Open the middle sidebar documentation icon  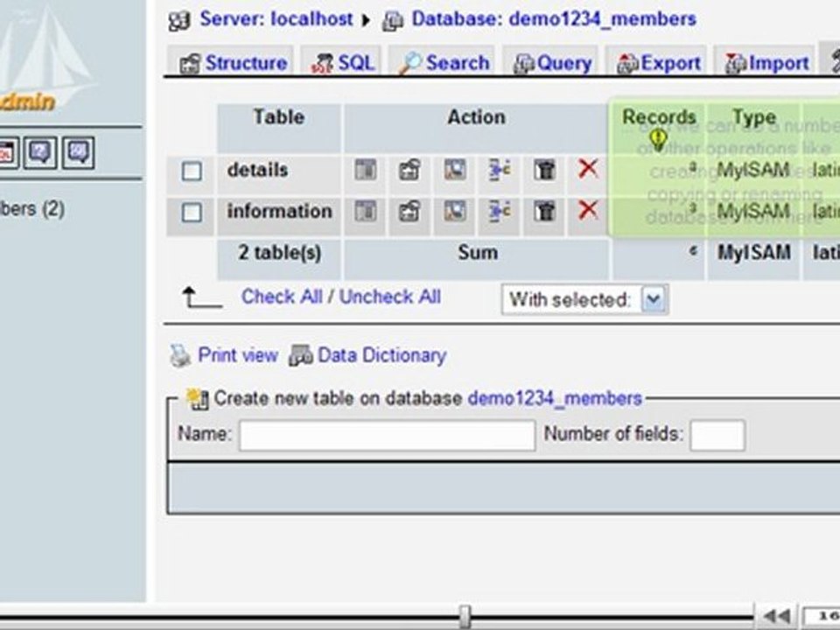pyautogui.click(x=40, y=153)
